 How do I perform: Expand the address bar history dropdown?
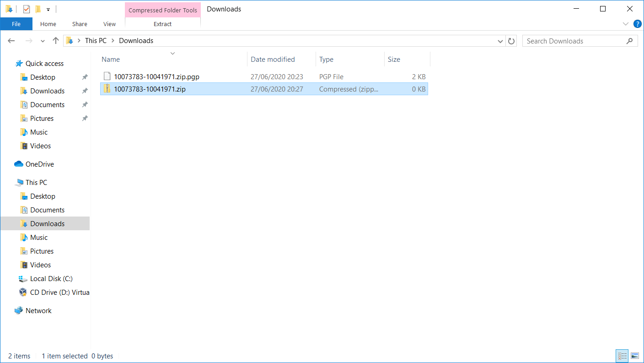(500, 41)
